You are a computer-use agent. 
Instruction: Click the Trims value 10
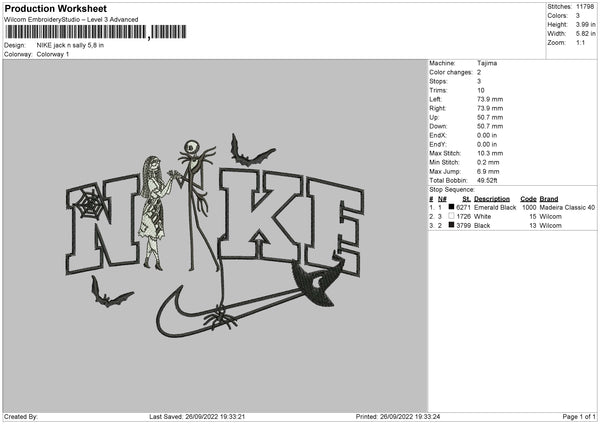(x=481, y=90)
